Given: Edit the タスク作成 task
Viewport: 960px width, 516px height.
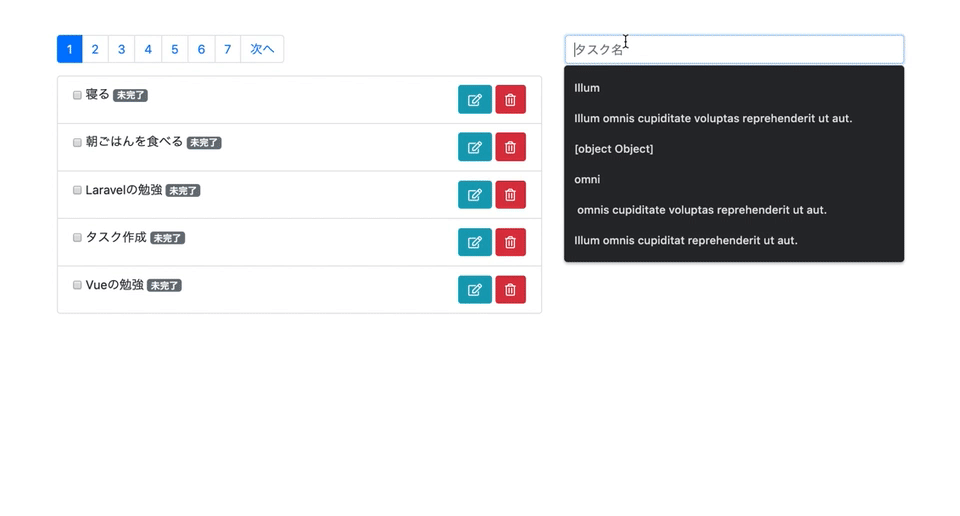Looking at the screenshot, I should 474,242.
